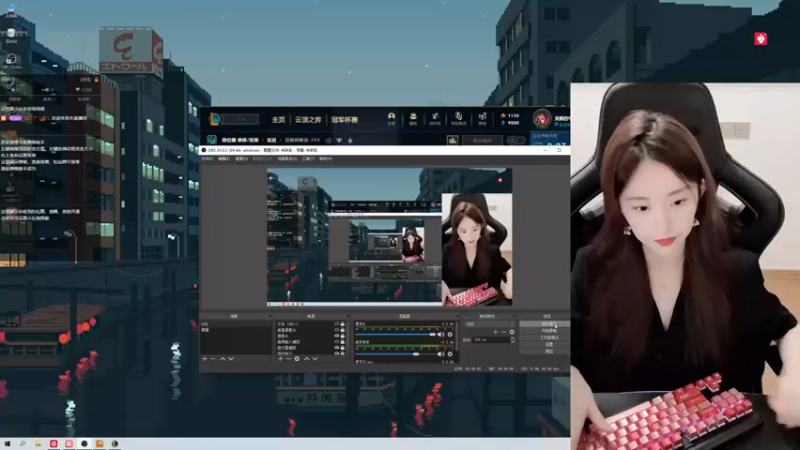Add a scene transition with the plus icon
Screen dimensions: 800x450
[495, 332]
